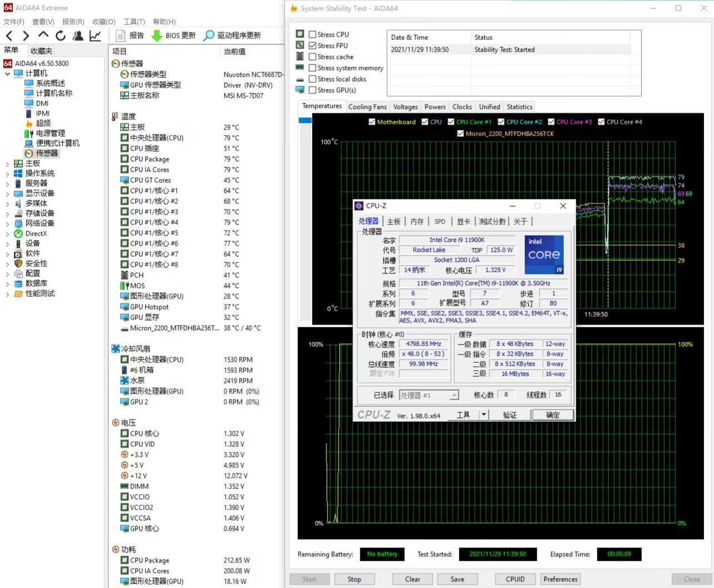Enable Stress local disks checkbox
This screenshot has width=714, height=588.
tap(313, 79)
